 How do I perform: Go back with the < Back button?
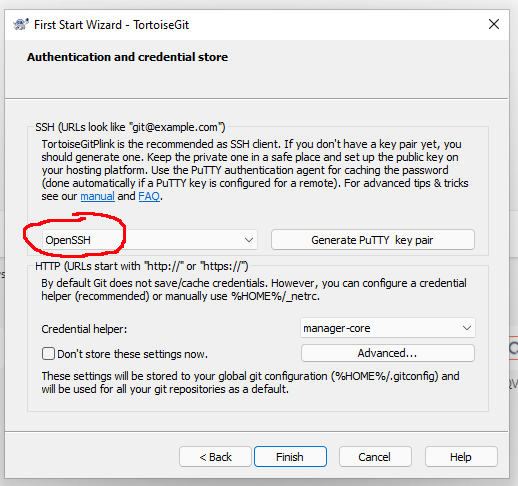215,457
